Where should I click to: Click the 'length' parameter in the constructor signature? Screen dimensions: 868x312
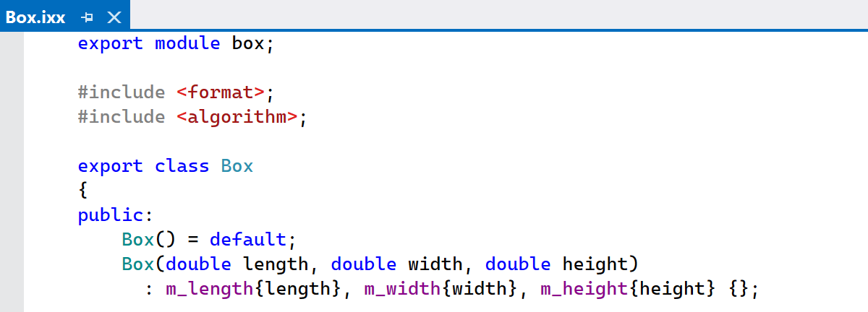(x=276, y=264)
